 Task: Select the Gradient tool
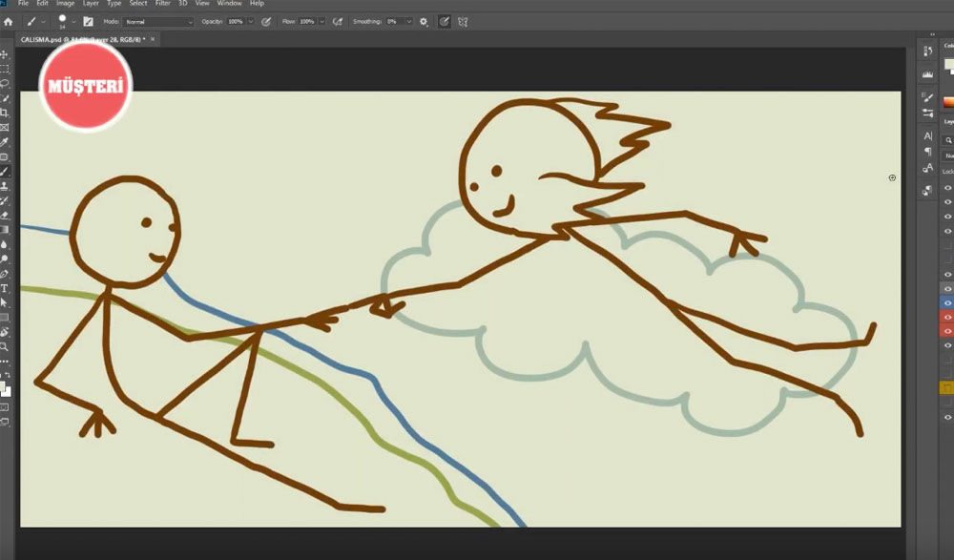click(4, 230)
